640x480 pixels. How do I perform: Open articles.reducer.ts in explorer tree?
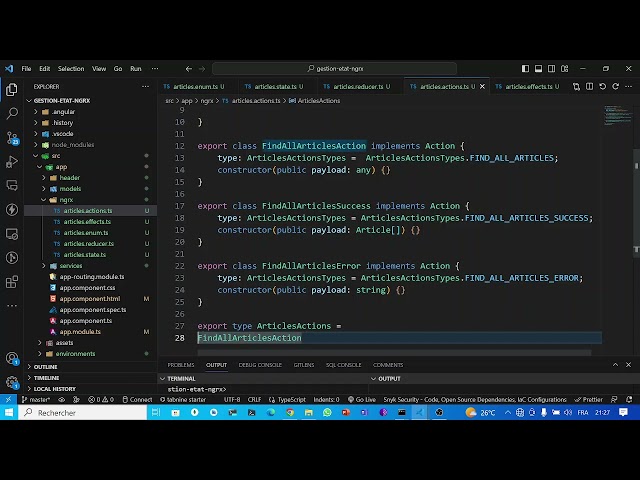pyautogui.click(x=89, y=244)
